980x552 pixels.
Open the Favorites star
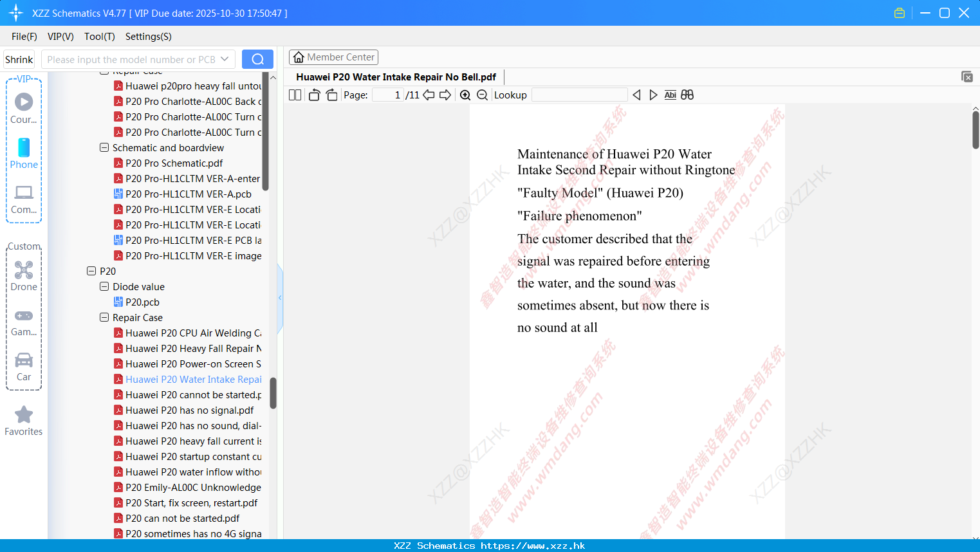(x=24, y=421)
